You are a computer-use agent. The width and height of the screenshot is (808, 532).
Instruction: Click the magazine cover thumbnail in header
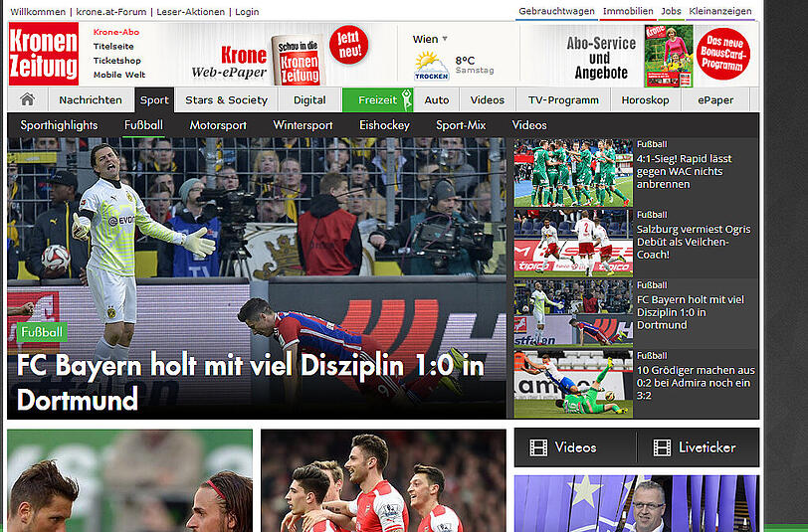(669, 56)
